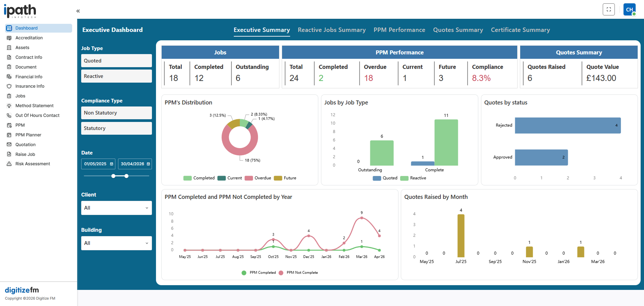The image size is (644, 306).
Task: Navigate to Contract Info
Action: tap(39, 57)
